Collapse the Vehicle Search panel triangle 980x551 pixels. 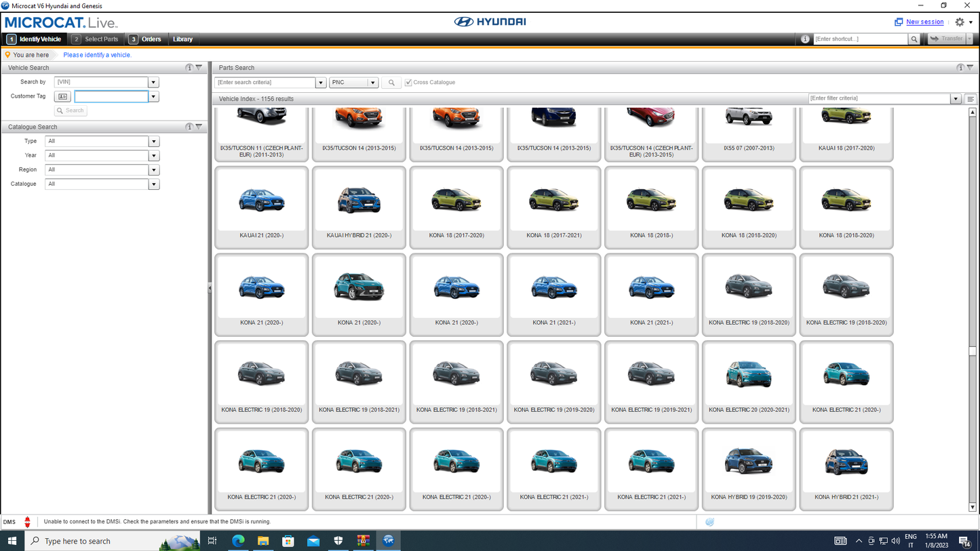(199, 68)
